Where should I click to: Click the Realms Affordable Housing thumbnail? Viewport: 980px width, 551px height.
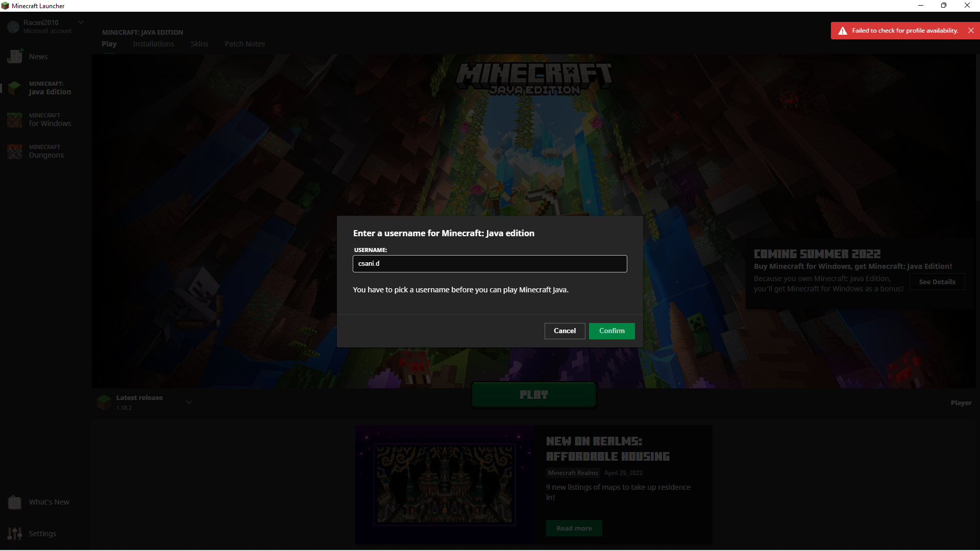(445, 485)
